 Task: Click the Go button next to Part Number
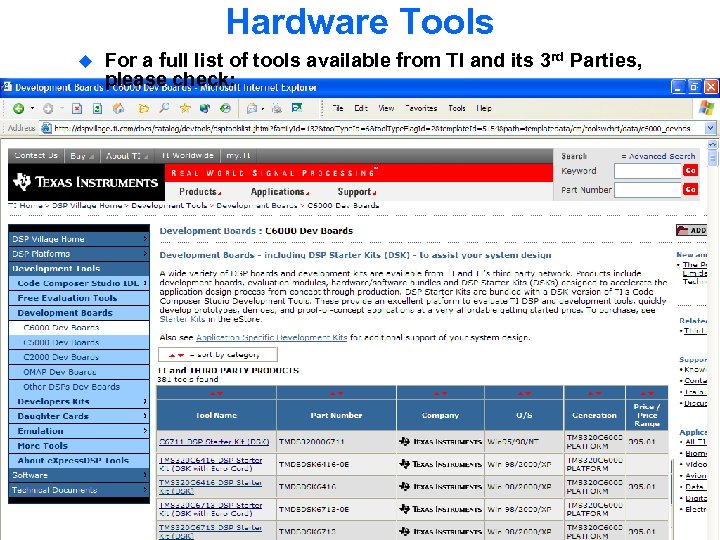(690, 189)
